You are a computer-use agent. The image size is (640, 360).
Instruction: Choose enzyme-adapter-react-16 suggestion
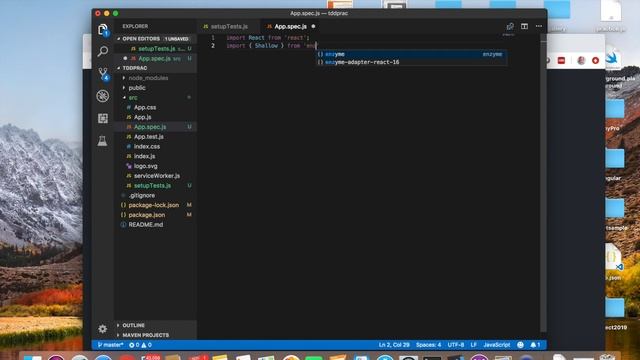411,62
